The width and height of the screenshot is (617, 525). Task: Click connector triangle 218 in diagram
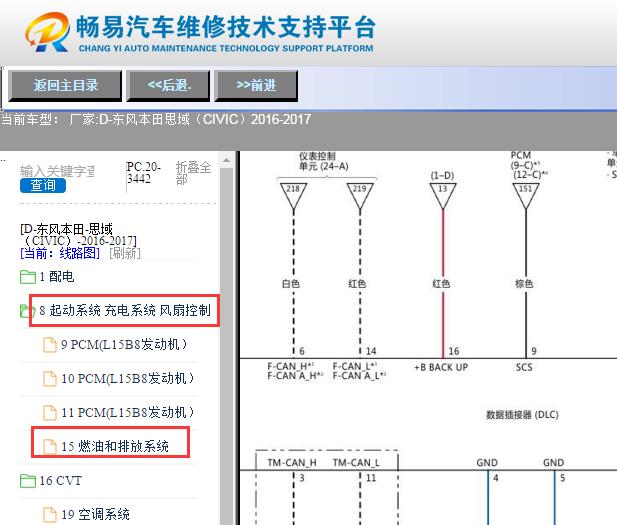pos(294,196)
